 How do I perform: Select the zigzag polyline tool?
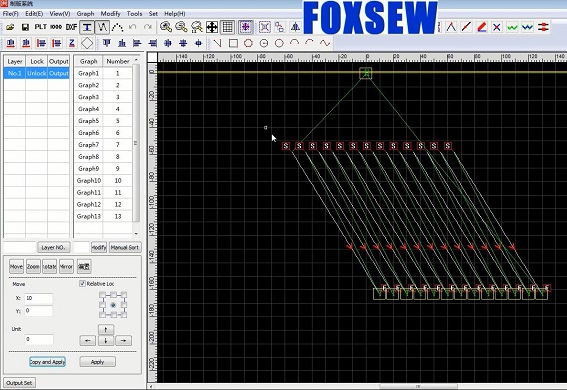(x=102, y=27)
